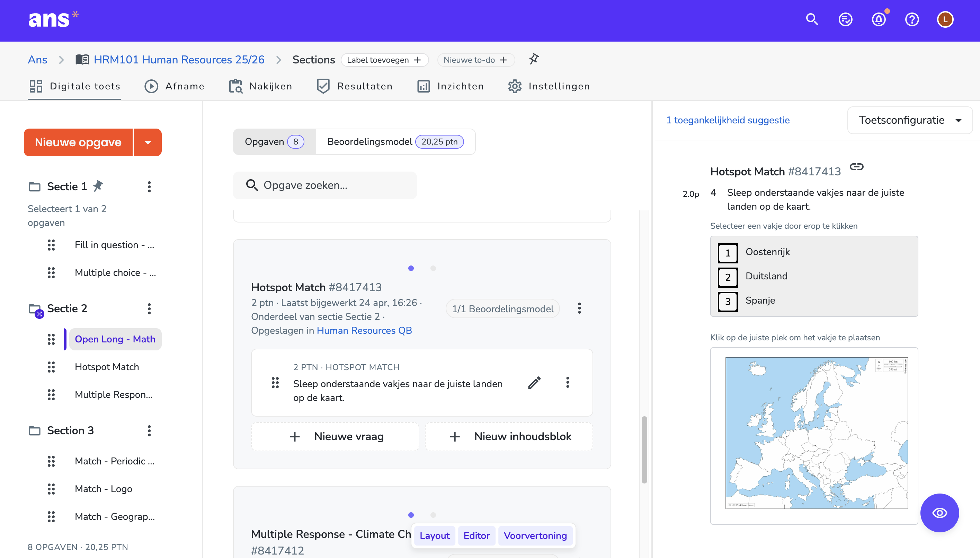Open the user avatar L menu
The width and height of the screenshot is (980, 558).
click(x=945, y=19)
